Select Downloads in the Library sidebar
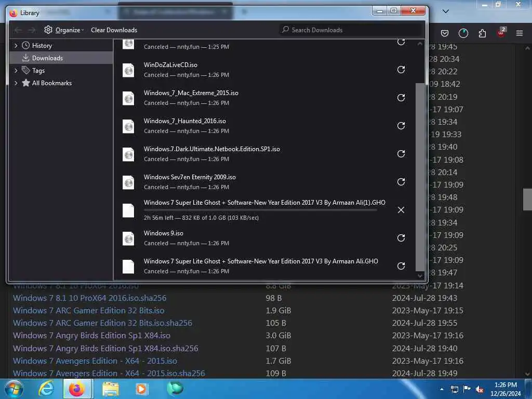 click(61, 58)
